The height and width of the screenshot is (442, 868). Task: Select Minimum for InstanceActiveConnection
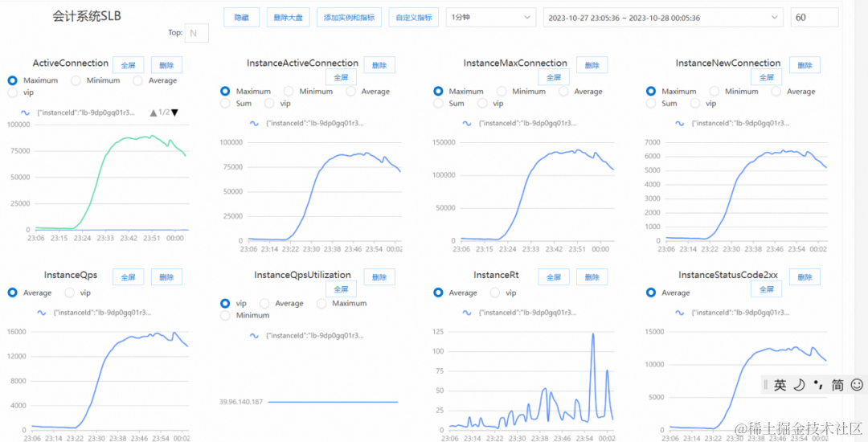289,91
